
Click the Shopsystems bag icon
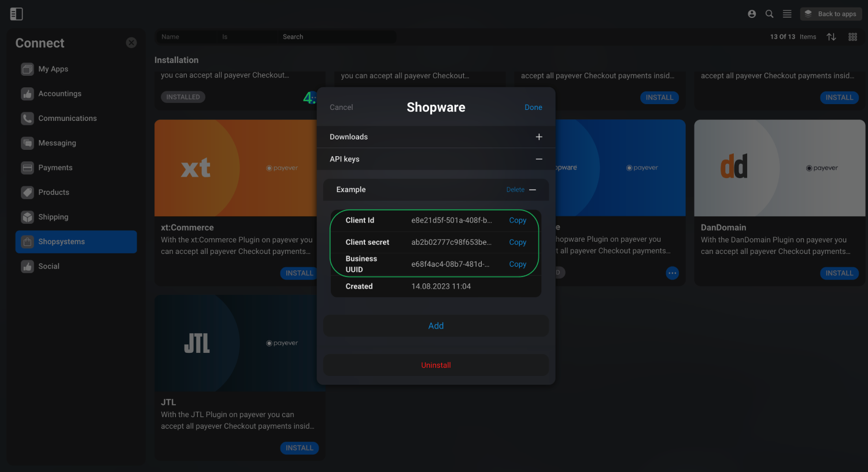[27, 242]
